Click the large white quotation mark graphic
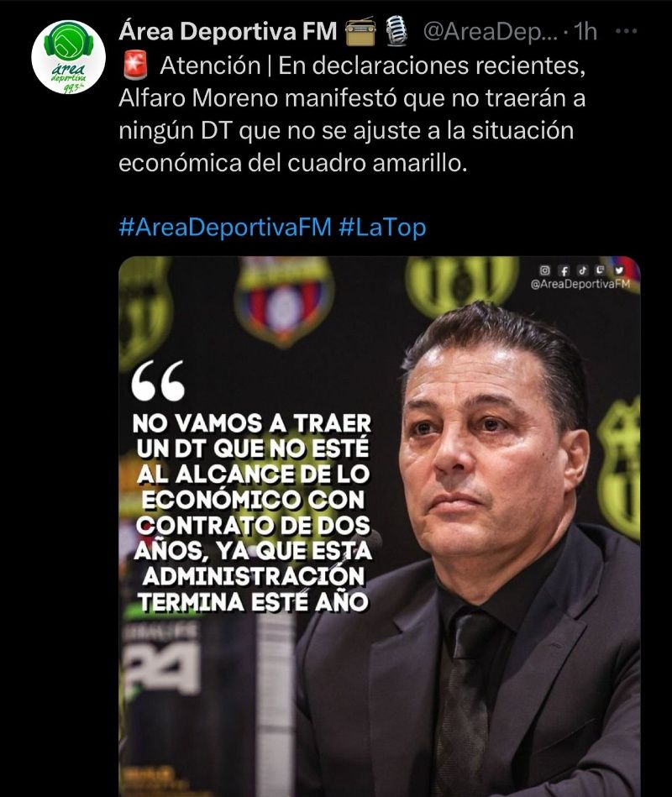Screen dimensions: 672x797 (158, 380)
